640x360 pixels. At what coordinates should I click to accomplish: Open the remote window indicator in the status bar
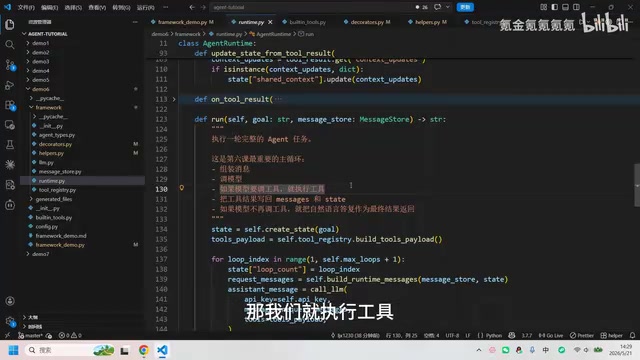(x=7, y=335)
